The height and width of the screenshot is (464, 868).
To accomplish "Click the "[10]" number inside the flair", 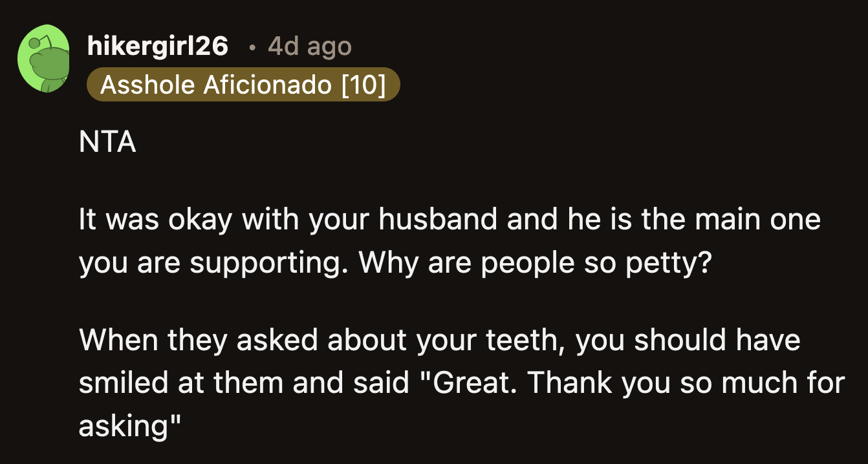I will pos(365,84).
